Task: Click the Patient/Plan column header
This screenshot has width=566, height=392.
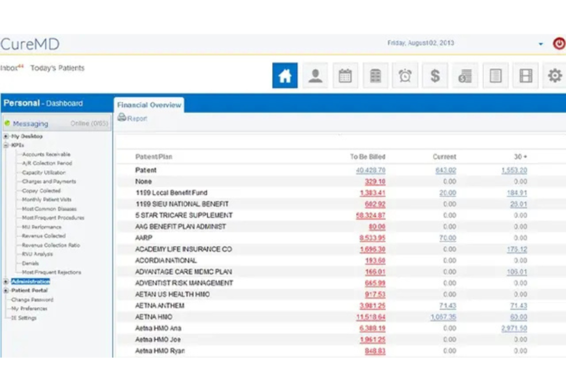Action: pyautogui.click(x=154, y=156)
